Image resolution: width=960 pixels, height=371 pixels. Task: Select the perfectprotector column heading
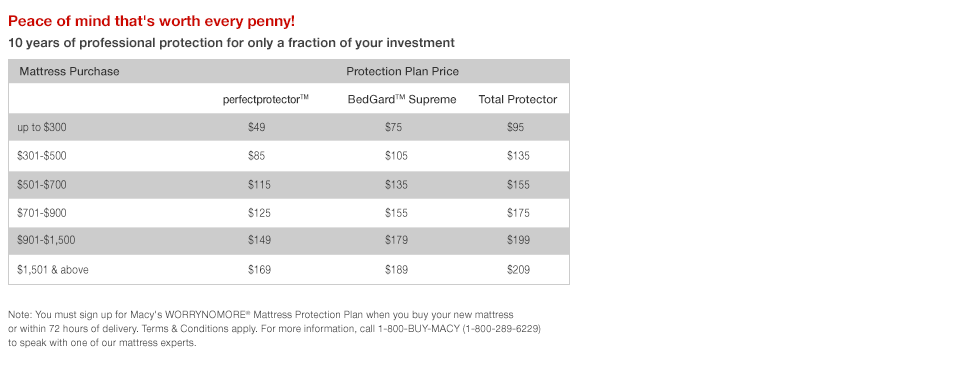[266, 99]
